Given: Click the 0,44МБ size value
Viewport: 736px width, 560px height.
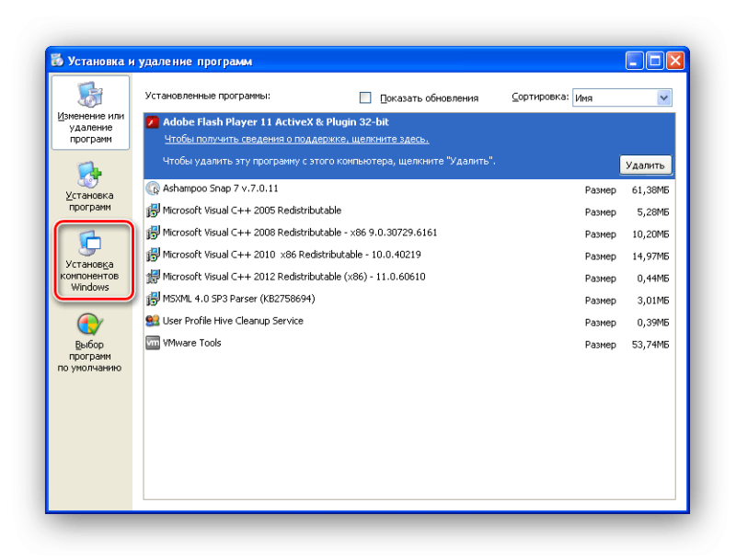Looking at the screenshot, I should [652, 278].
